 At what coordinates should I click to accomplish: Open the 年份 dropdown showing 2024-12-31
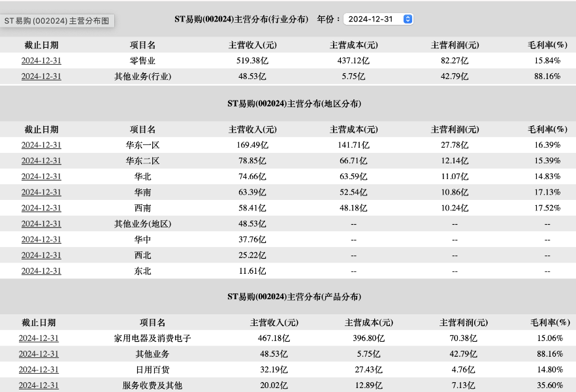click(378, 19)
